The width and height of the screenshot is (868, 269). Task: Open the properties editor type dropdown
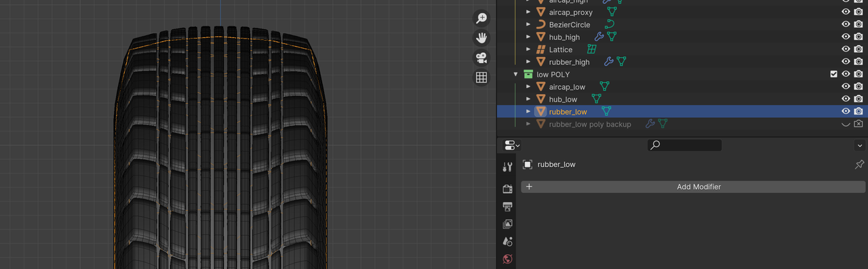coord(512,145)
